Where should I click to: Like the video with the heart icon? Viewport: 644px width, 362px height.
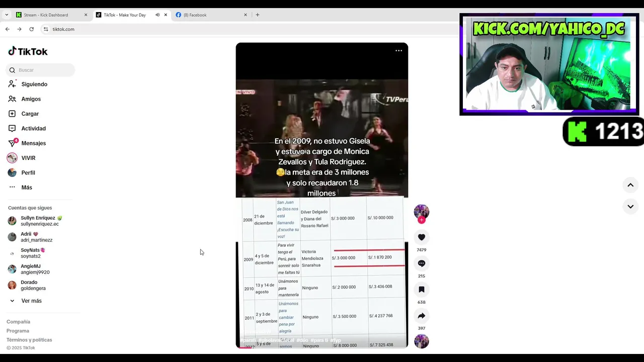tap(422, 237)
